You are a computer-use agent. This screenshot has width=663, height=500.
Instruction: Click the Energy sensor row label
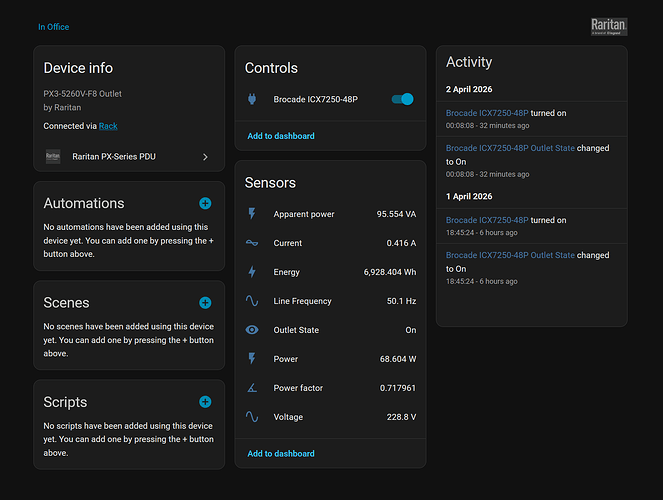click(286, 272)
